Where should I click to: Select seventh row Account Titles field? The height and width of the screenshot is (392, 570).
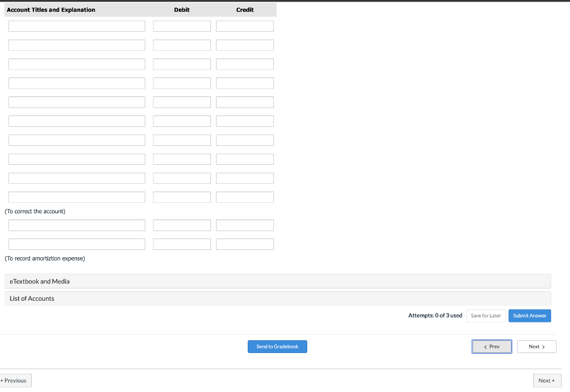coord(77,140)
